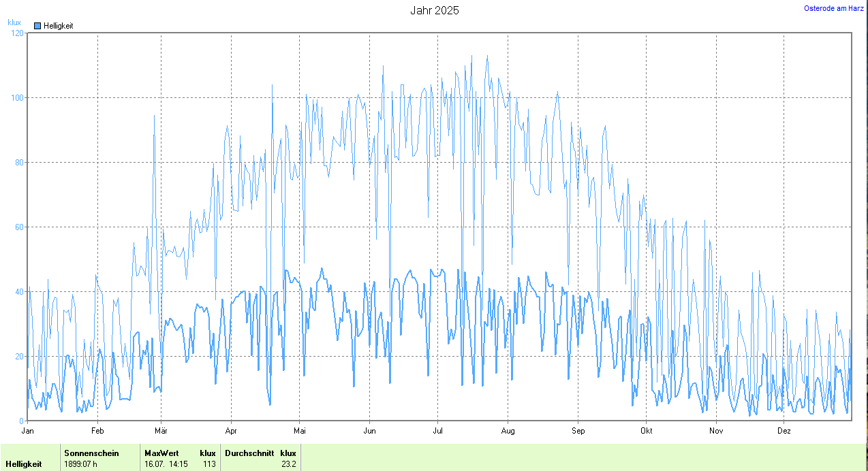Click the 60 tick label on the y-axis
The image size is (868, 471).
point(19,227)
